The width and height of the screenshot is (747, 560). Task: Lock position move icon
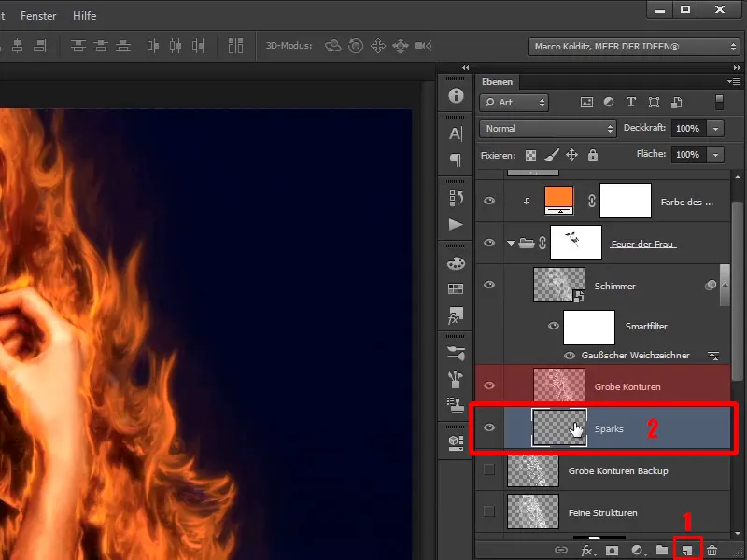click(571, 155)
